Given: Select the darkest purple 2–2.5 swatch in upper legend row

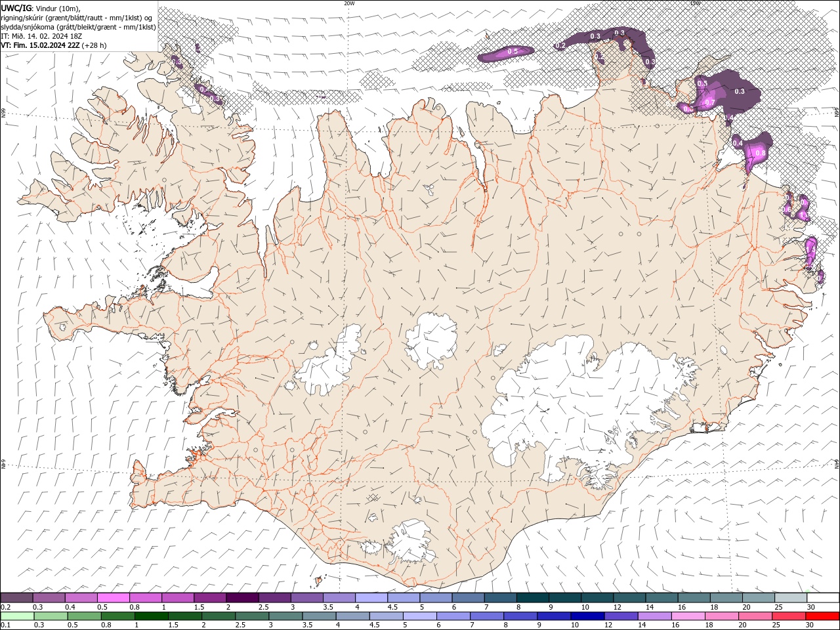Looking at the screenshot, I should tap(243, 597).
